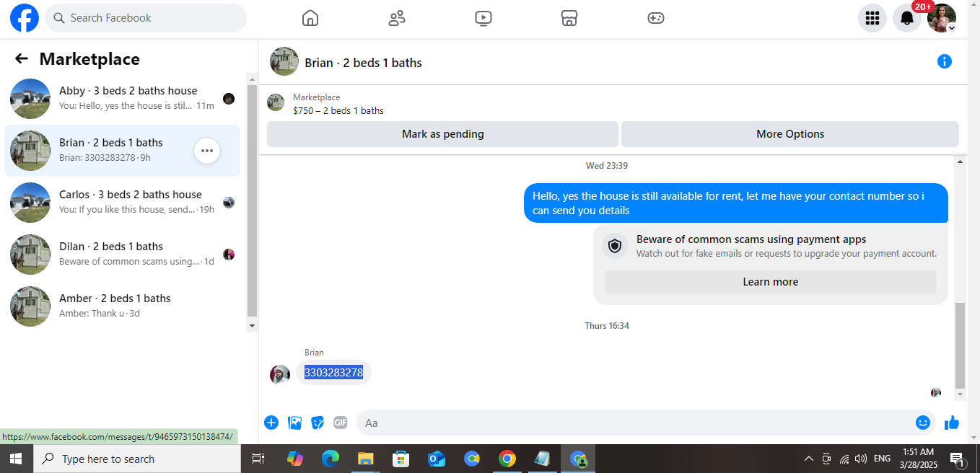Viewport: 980px width, 473px height.
Task: Open the Watch video icon
Action: click(x=484, y=18)
